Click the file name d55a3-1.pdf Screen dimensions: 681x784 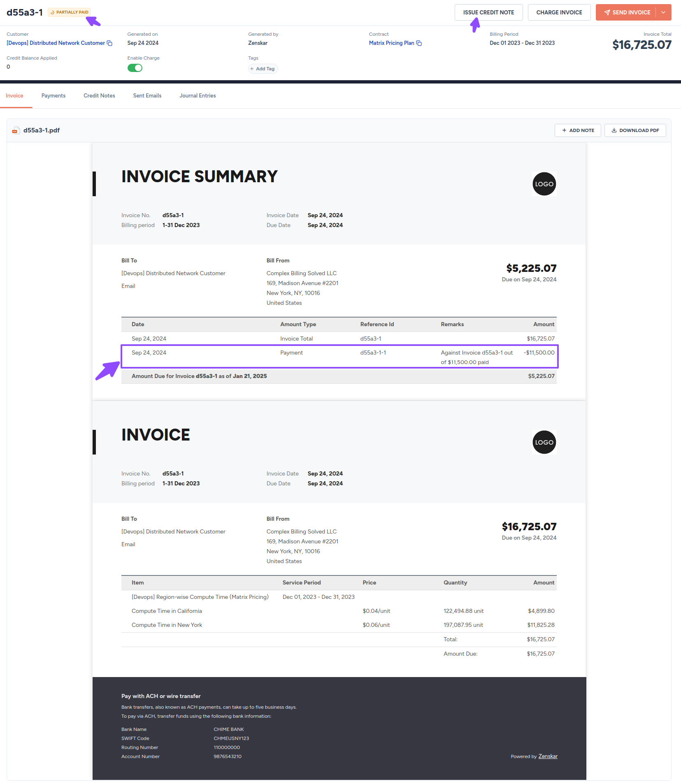pos(42,130)
